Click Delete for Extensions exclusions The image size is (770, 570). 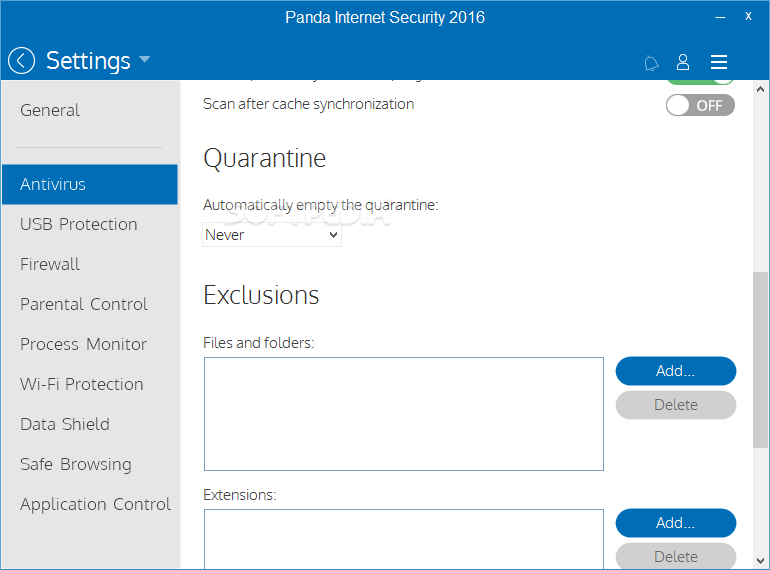point(676,556)
